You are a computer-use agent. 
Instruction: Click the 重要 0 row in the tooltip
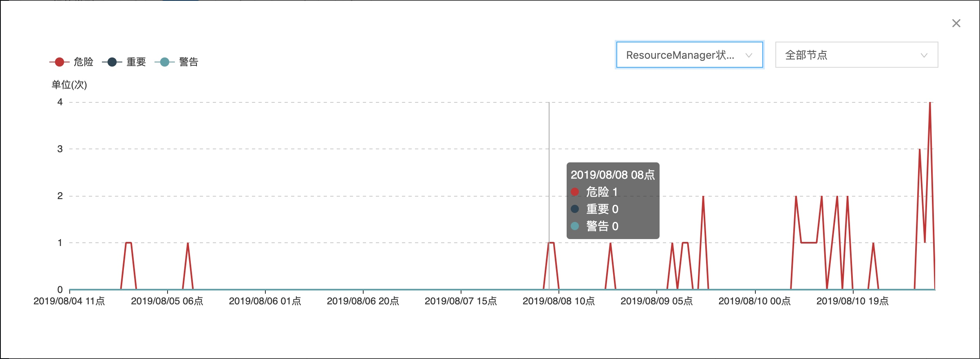click(595, 209)
